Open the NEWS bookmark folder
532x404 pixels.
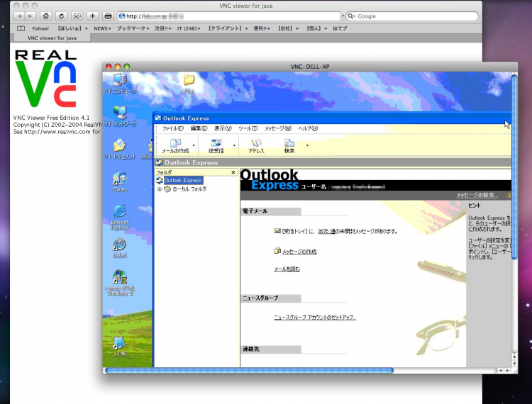[x=102, y=28]
